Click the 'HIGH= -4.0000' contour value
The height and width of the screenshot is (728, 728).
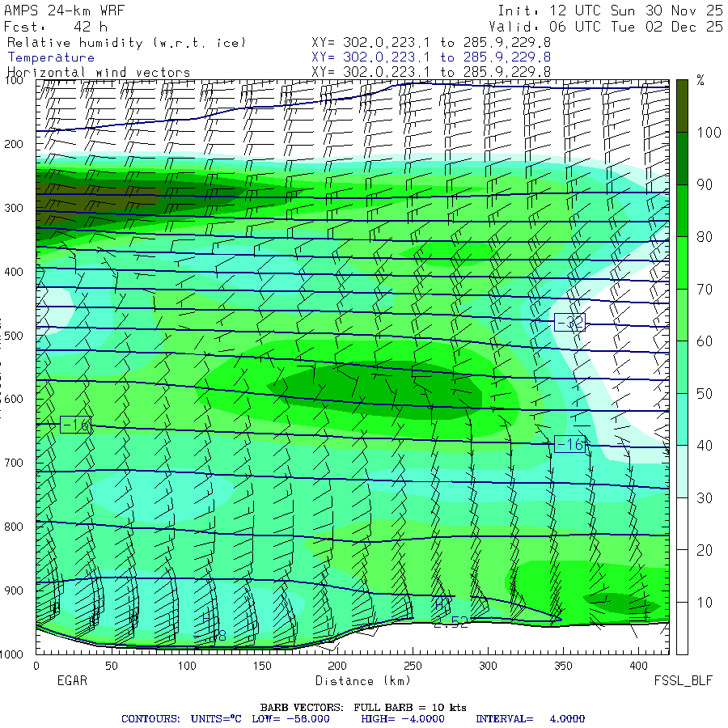(403, 719)
